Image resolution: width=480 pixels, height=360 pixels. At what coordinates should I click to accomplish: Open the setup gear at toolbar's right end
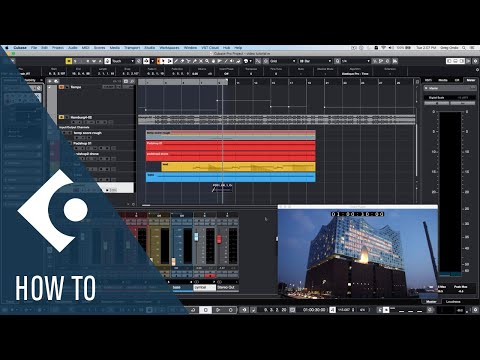point(475,61)
